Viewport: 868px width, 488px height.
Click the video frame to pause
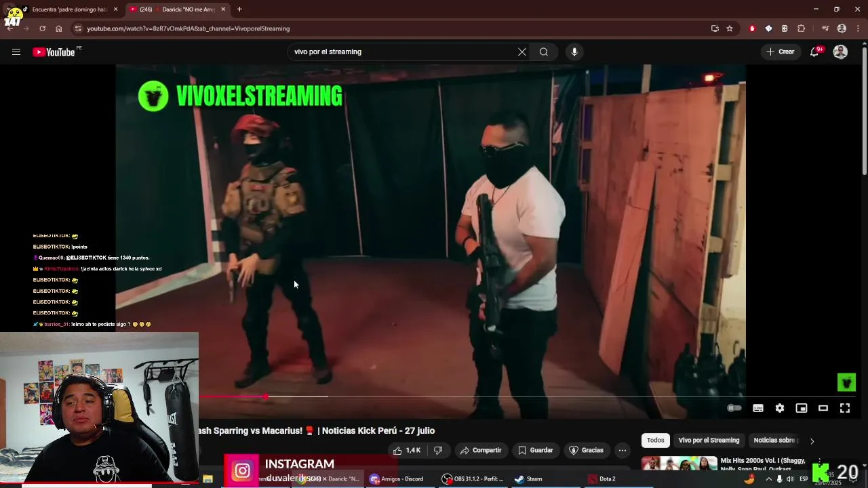(431, 230)
